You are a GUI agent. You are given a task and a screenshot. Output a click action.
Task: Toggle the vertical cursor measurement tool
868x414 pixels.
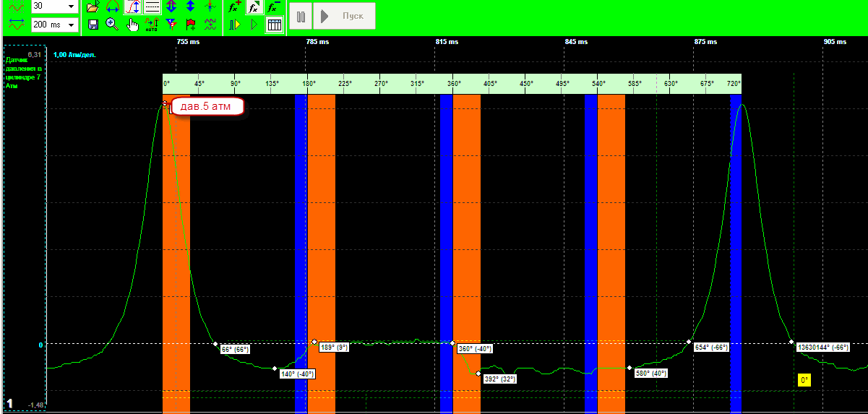click(132, 7)
